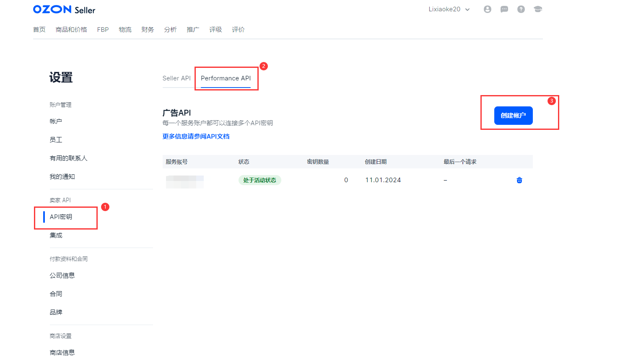Click the user profile icon
Screen dimensions: 628x364
[487, 9]
